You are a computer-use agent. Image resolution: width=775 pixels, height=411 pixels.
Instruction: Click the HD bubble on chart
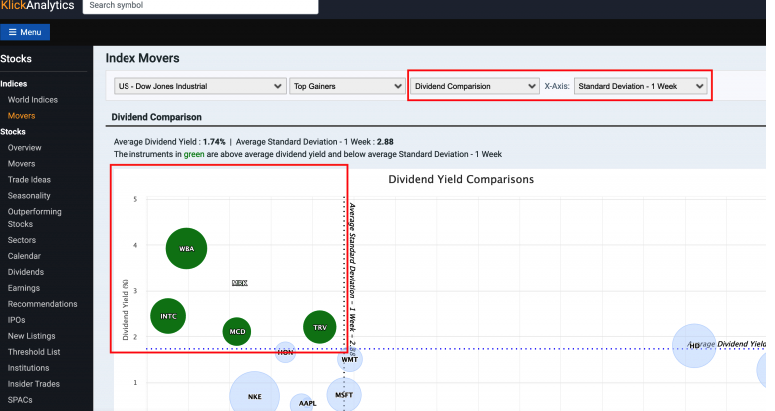tap(694, 346)
